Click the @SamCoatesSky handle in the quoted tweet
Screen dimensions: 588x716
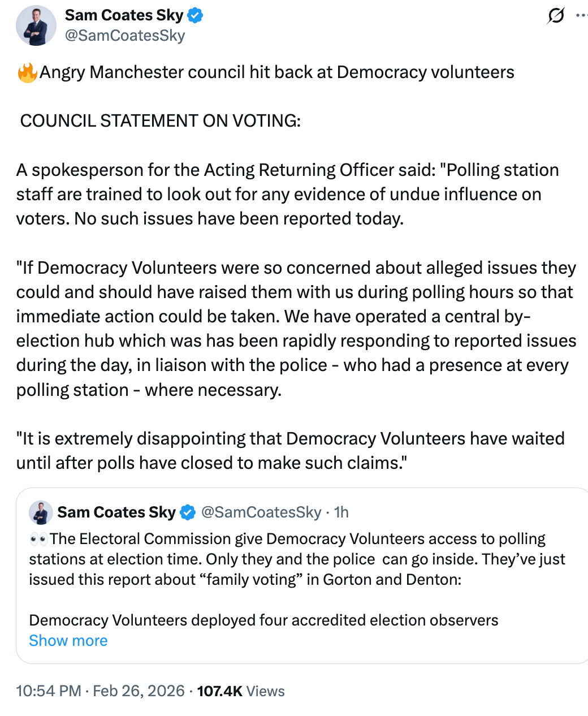pyautogui.click(x=261, y=512)
